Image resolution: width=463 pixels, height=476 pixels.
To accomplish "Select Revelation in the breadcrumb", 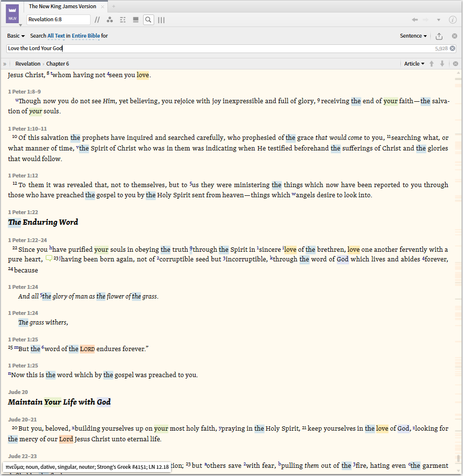I will [x=28, y=64].
